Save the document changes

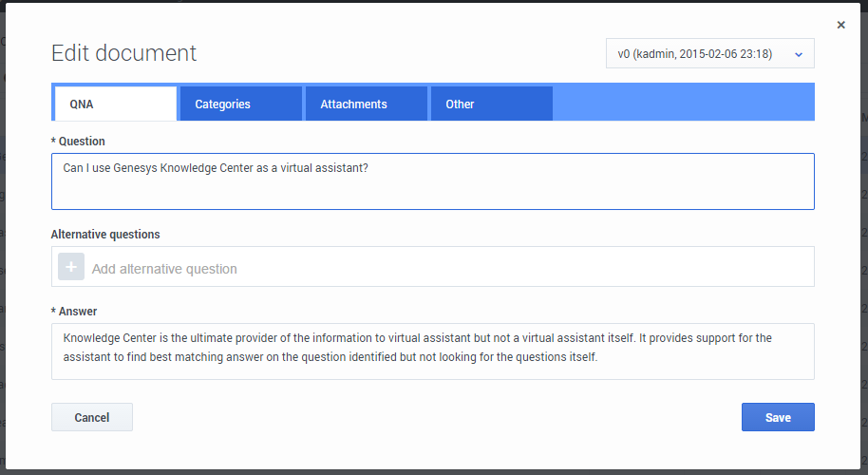[777, 417]
